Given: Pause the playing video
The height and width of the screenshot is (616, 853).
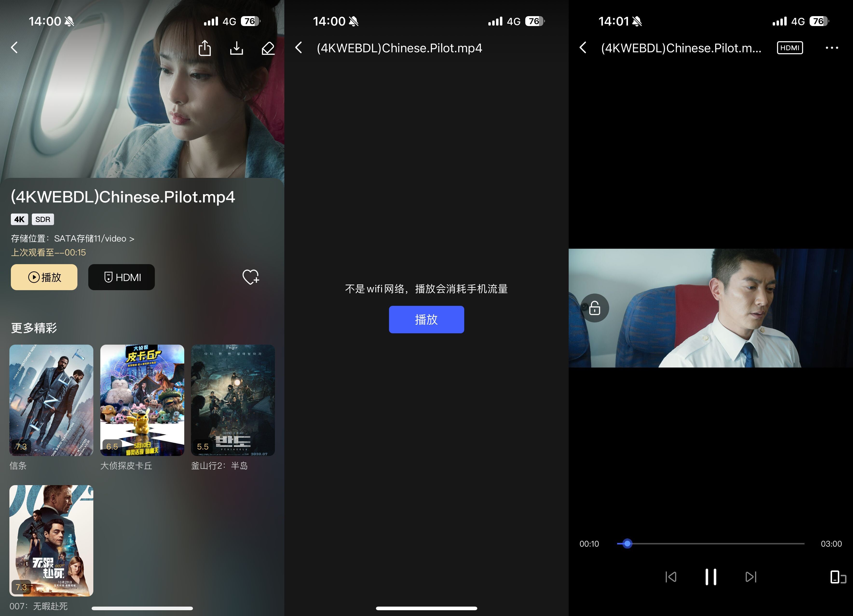Looking at the screenshot, I should [710, 576].
